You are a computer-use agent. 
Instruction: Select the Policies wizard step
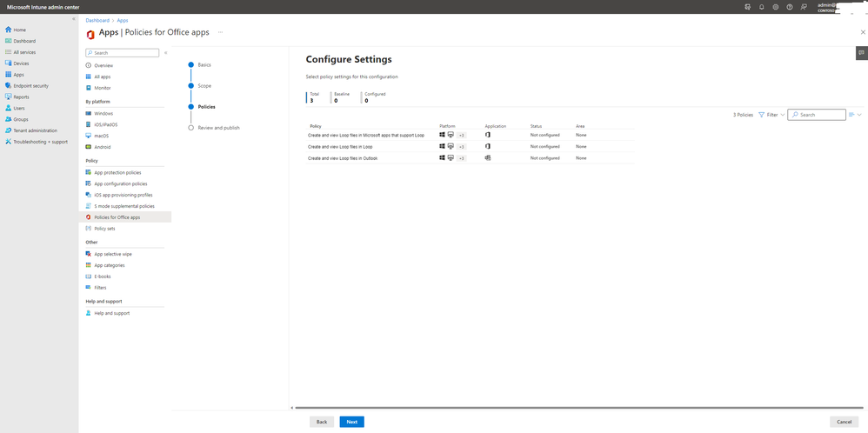pos(206,106)
